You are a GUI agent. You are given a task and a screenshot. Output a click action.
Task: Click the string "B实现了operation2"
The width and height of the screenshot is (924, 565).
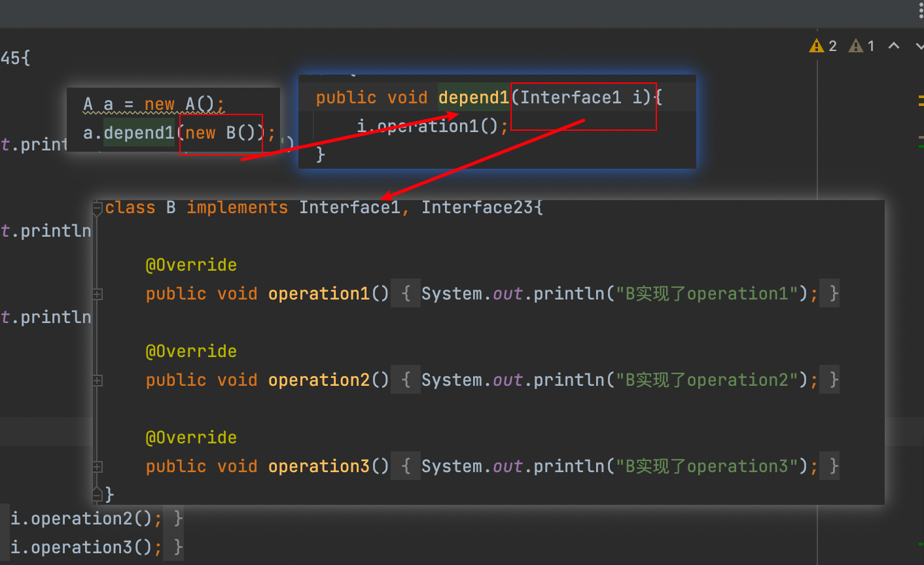[x=707, y=380]
